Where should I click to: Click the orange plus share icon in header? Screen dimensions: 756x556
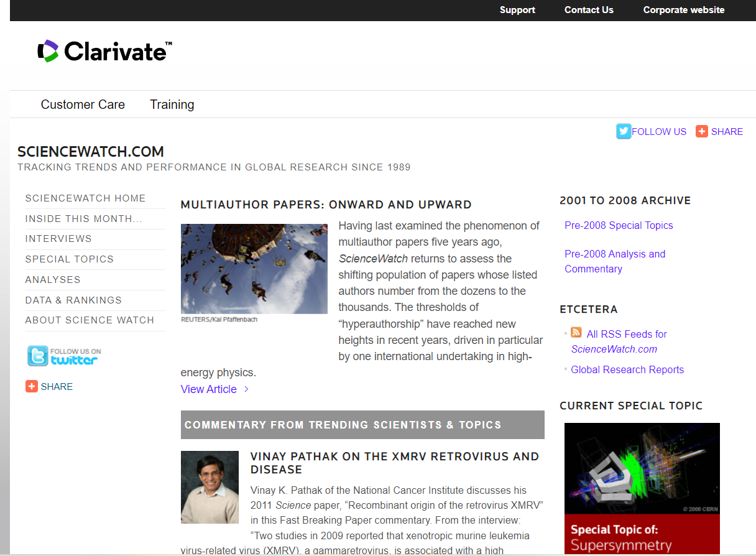click(702, 131)
